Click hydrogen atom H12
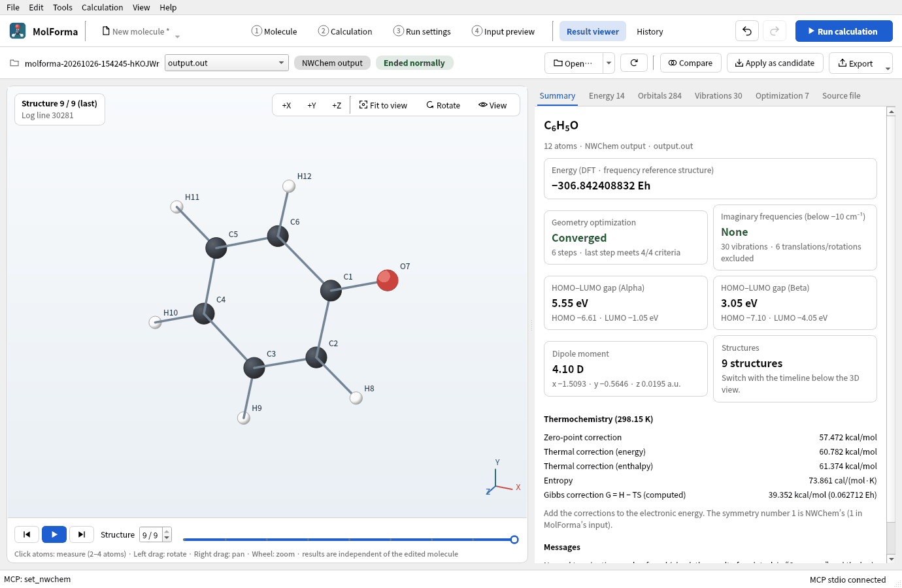The width and height of the screenshot is (902, 588). point(289,186)
